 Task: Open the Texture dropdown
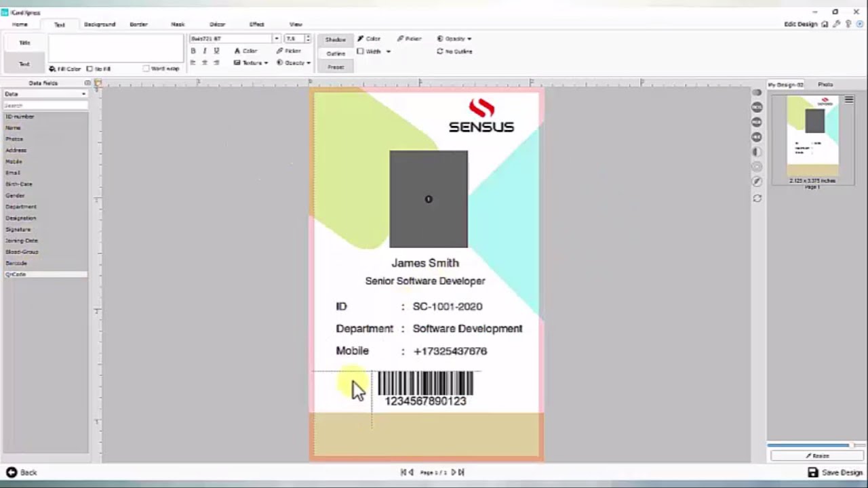(251, 62)
